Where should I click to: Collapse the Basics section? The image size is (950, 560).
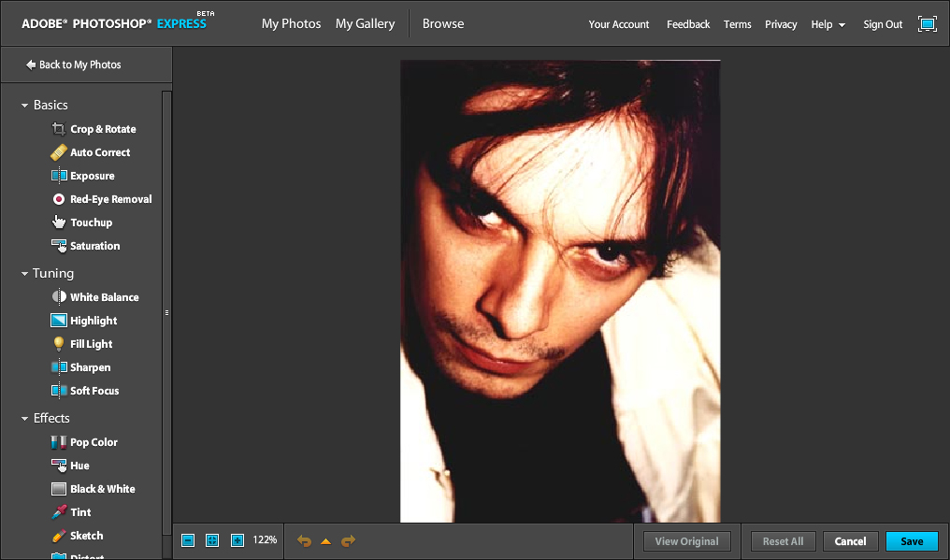pos(25,106)
